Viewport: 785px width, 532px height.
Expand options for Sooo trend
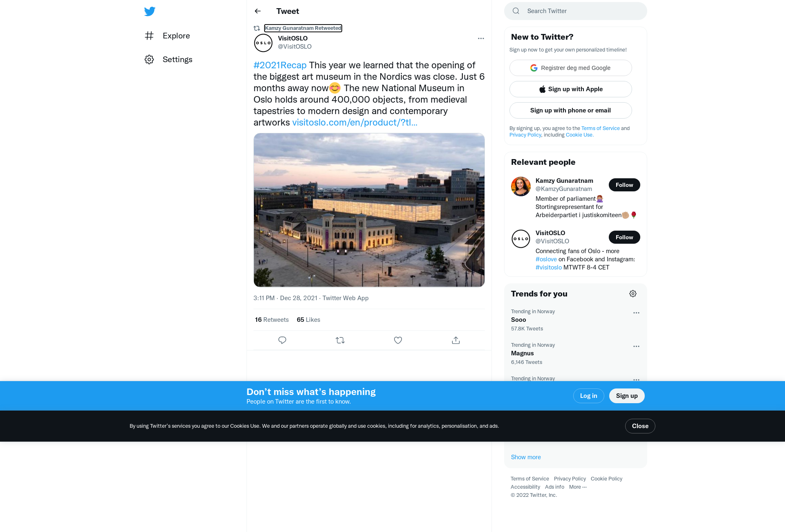click(636, 313)
